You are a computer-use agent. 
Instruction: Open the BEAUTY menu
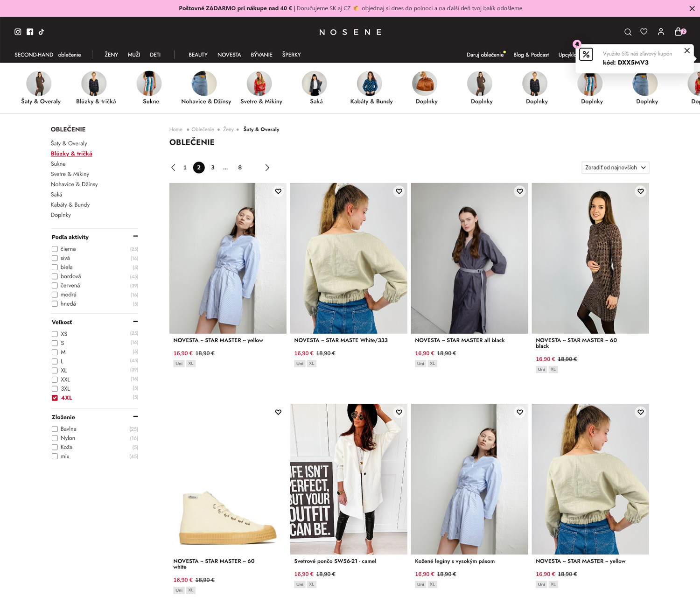tap(198, 55)
